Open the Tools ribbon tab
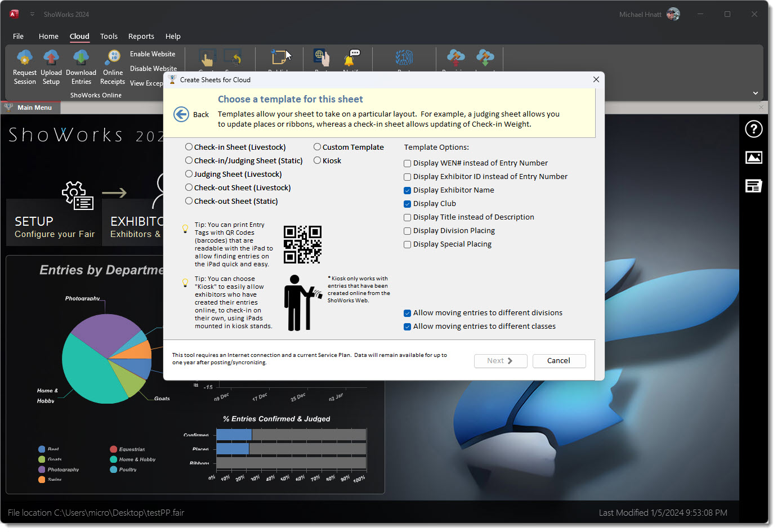The width and height of the screenshot is (777, 532). tap(109, 36)
